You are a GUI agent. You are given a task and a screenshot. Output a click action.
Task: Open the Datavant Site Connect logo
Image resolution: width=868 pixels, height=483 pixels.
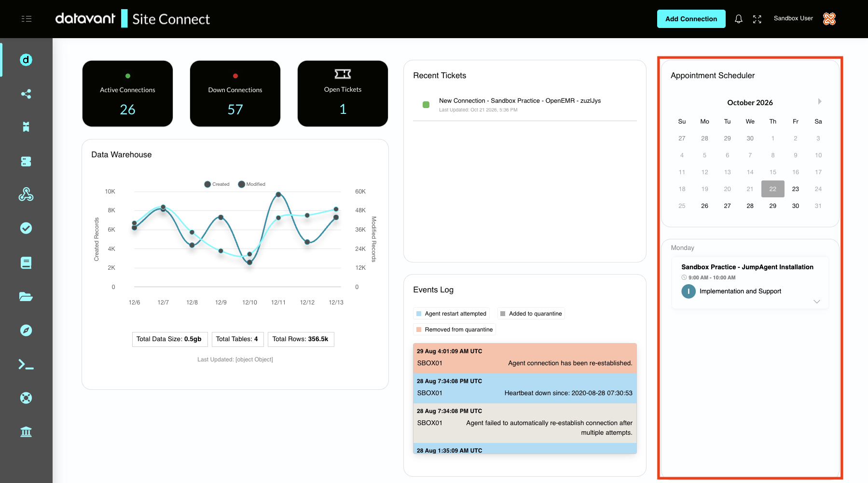click(x=132, y=19)
